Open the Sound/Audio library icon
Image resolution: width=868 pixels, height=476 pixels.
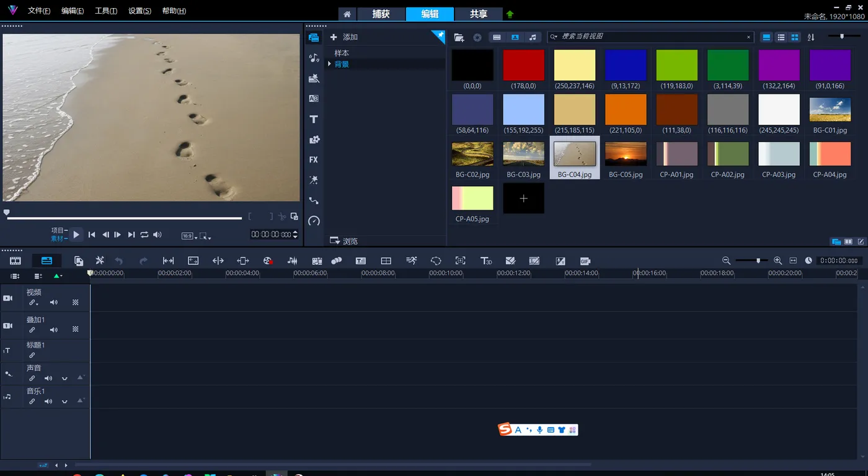pyautogui.click(x=314, y=58)
